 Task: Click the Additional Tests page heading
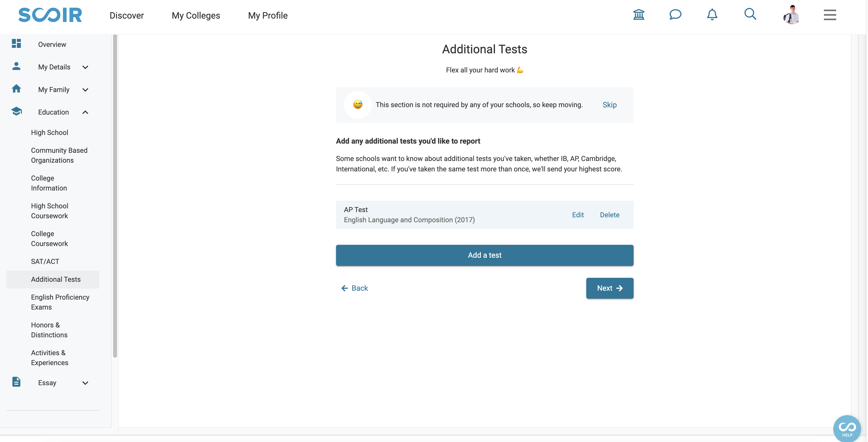(485, 49)
